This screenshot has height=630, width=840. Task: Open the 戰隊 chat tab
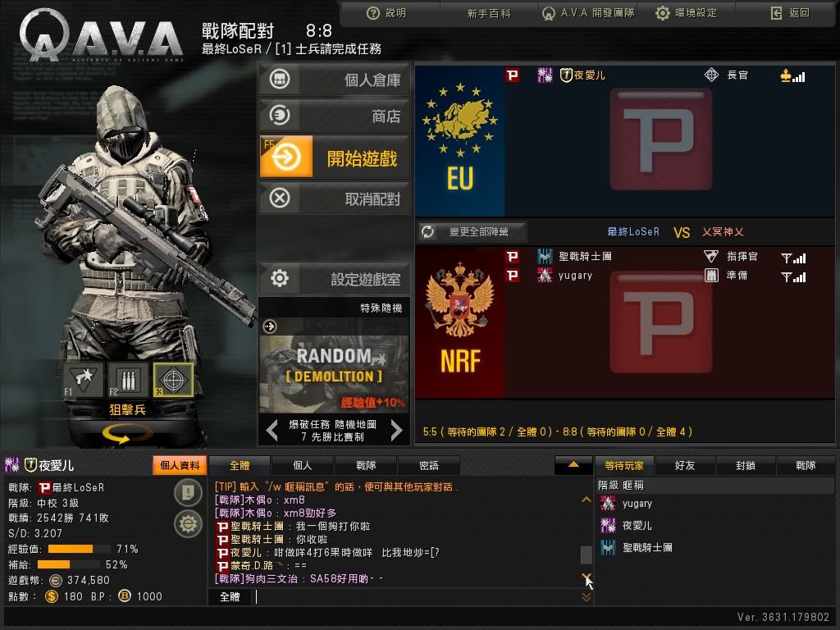pyautogui.click(x=366, y=466)
